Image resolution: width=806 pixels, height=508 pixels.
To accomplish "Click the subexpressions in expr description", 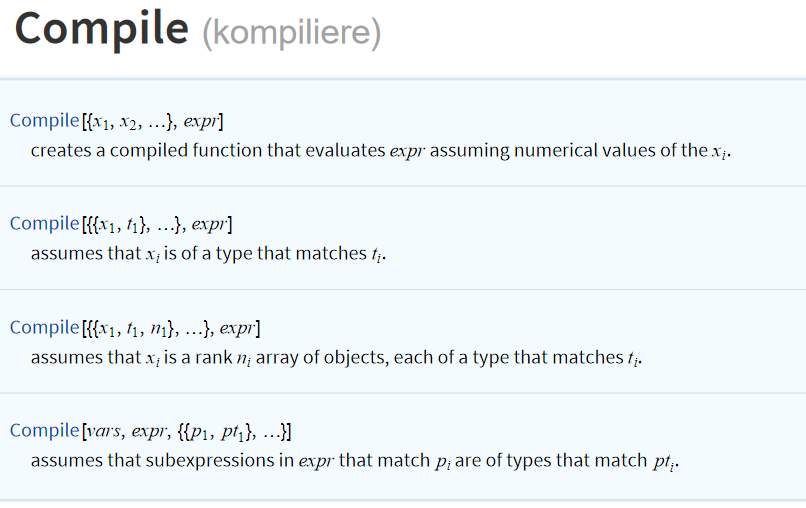I will (355, 461).
